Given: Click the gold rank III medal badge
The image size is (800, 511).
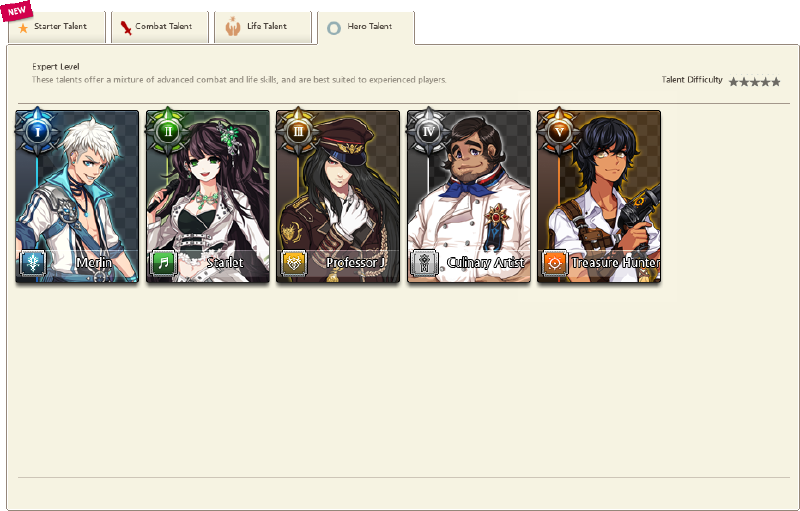Looking at the screenshot, I should tap(298, 132).
